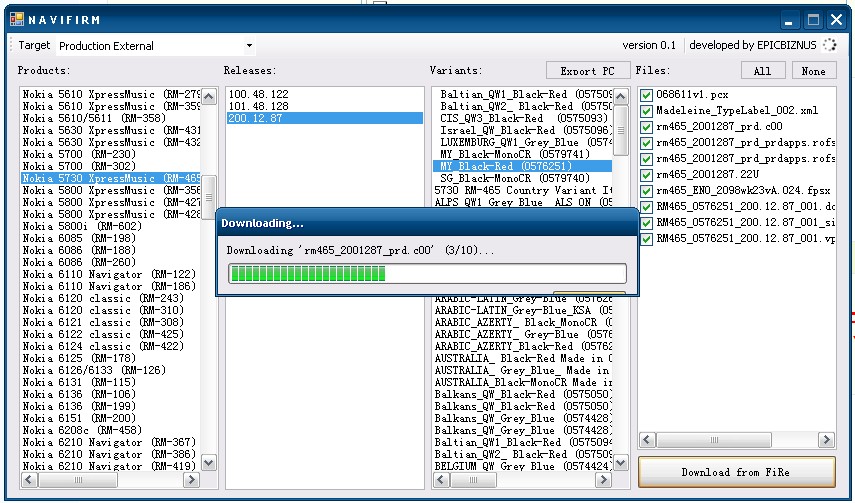The image size is (855, 503).
Task: Toggle RM465_0576251_200.12.87_001.dc checkbox
Action: point(647,207)
